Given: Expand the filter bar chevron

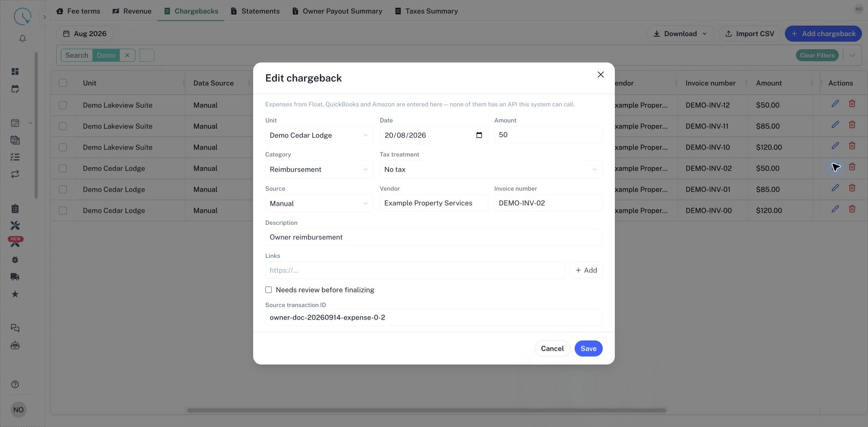Looking at the screenshot, I should (x=852, y=55).
